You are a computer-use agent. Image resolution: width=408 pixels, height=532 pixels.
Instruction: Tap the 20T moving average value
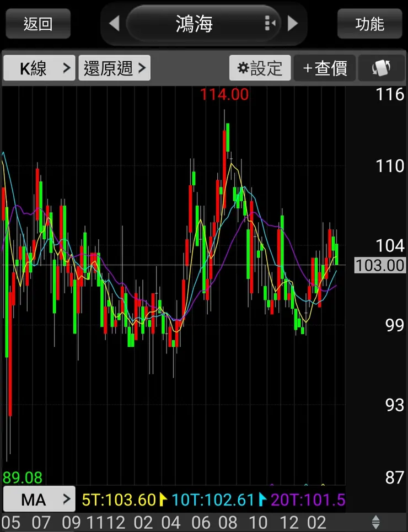(308, 500)
